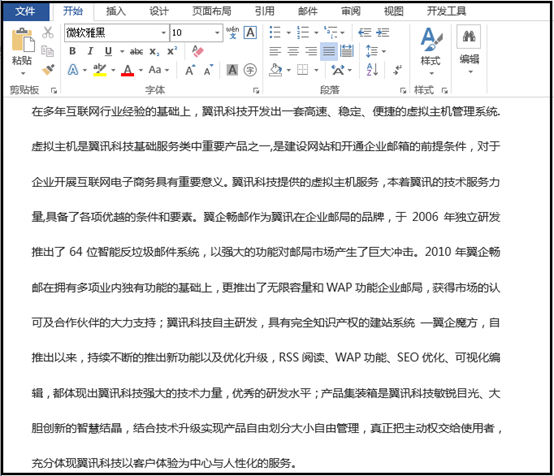
Task: Apply paragraph shading bucket
Action: coord(276,70)
